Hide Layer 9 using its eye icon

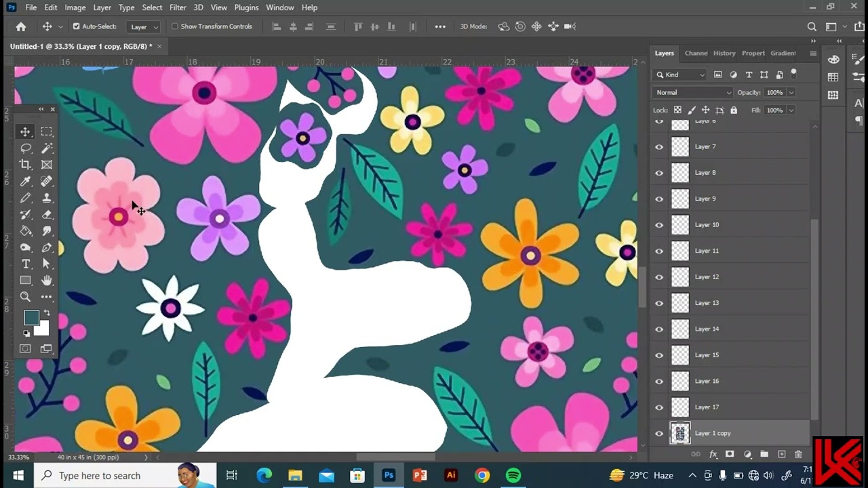[x=659, y=199]
